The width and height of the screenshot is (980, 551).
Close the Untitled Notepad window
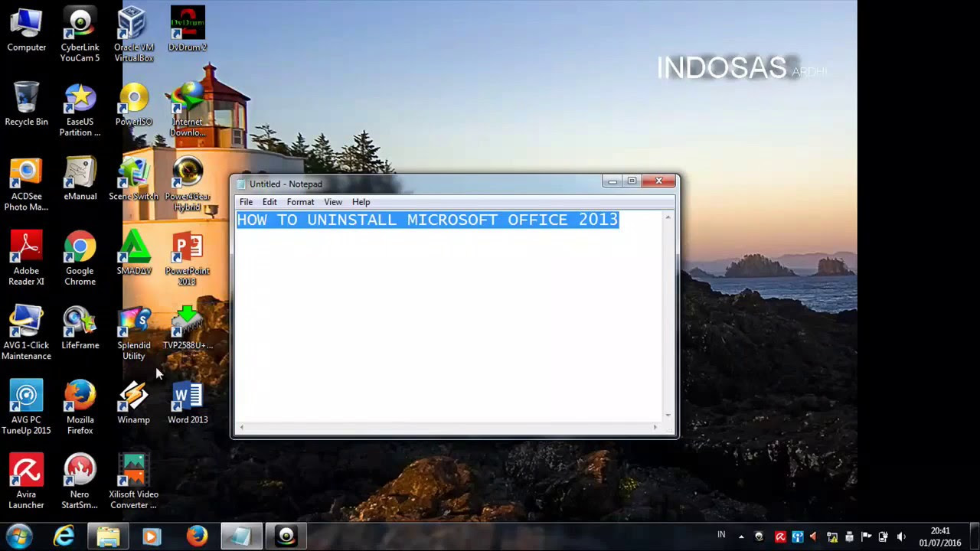pos(659,181)
